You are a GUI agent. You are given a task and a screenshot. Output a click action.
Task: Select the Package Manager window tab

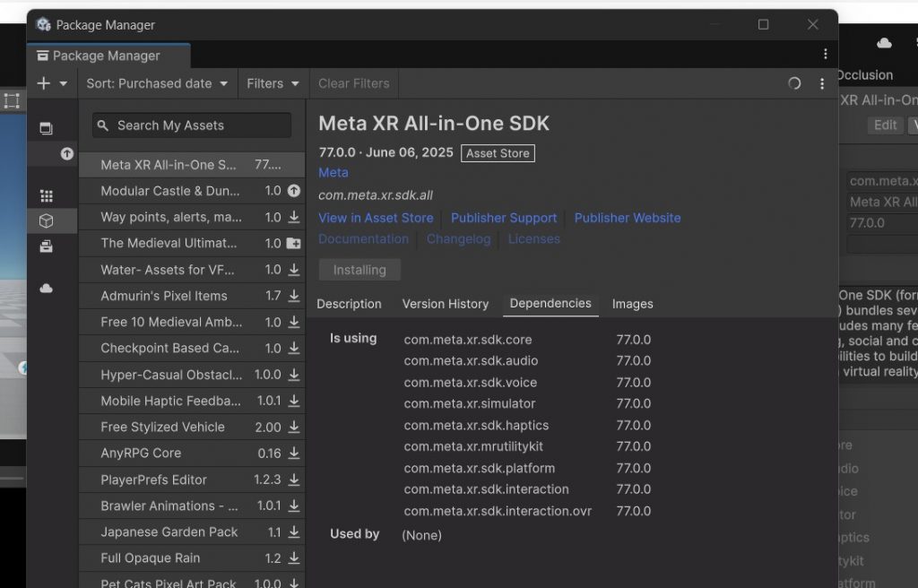tap(108, 56)
